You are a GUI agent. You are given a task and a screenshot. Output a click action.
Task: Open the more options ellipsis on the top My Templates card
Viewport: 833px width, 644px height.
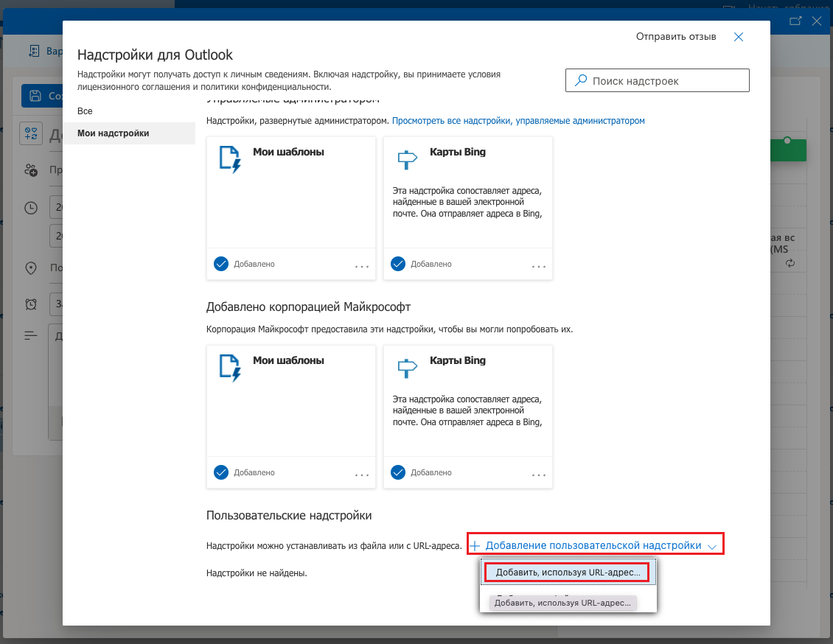point(362,266)
